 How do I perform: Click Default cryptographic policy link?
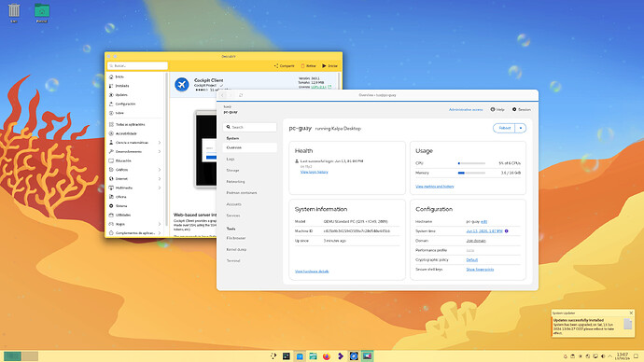(x=472, y=259)
